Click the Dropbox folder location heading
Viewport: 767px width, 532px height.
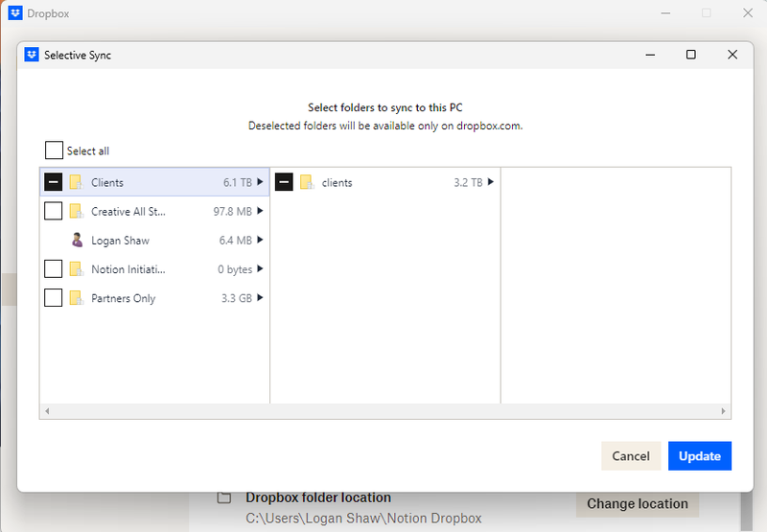pyautogui.click(x=318, y=497)
